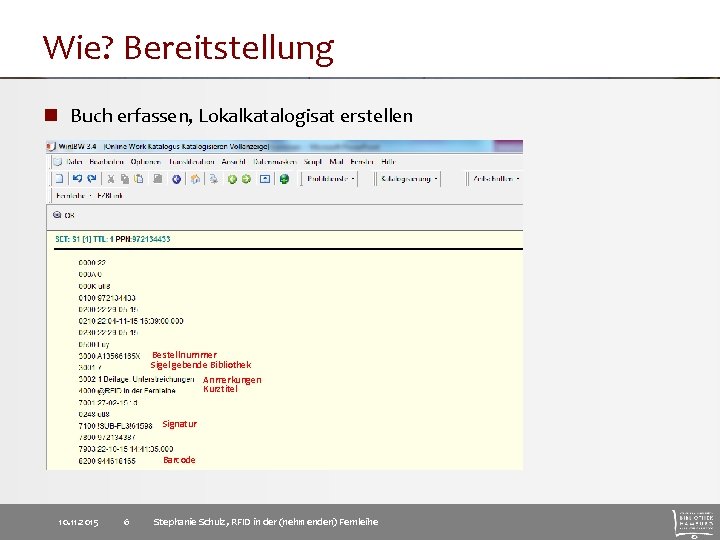Open the Bearbeiten menu

tap(107, 162)
